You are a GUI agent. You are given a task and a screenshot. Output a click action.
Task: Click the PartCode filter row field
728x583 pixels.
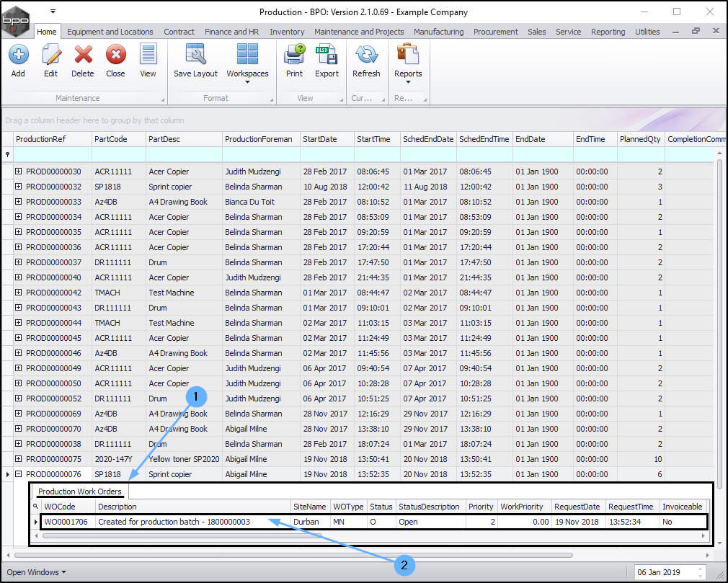(118, 154)
